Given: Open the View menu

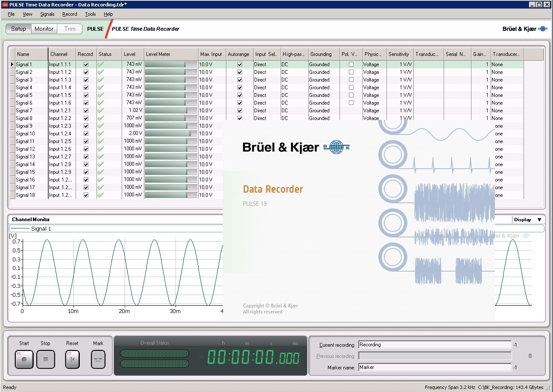Looking at the screenshot, I should (x=27, y=14).
